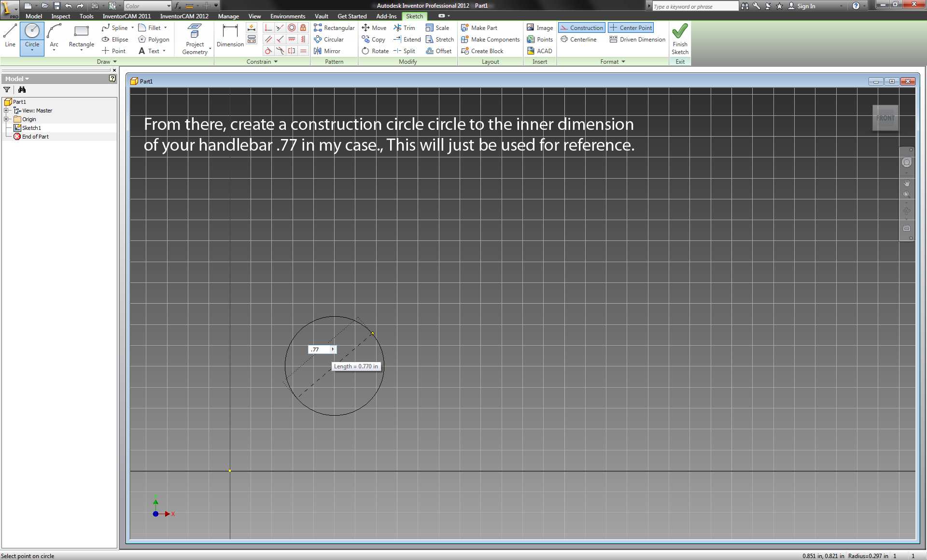
Task: Click Make Components
Action: [x=491, y=40]
